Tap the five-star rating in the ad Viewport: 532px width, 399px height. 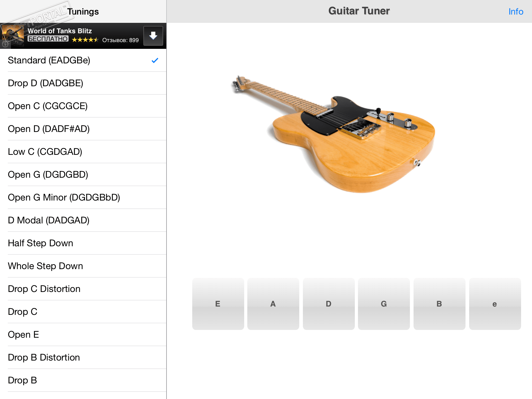coord(85,40)
